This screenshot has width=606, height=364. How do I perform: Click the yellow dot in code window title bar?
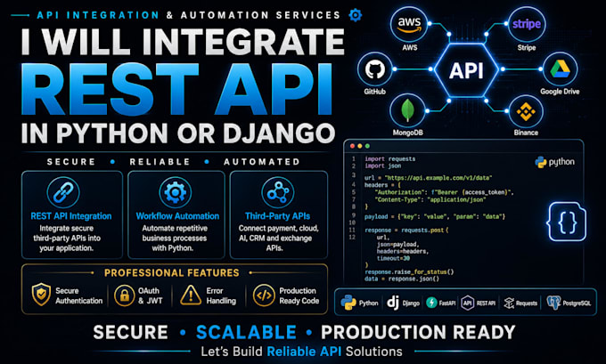pos(360,146)
